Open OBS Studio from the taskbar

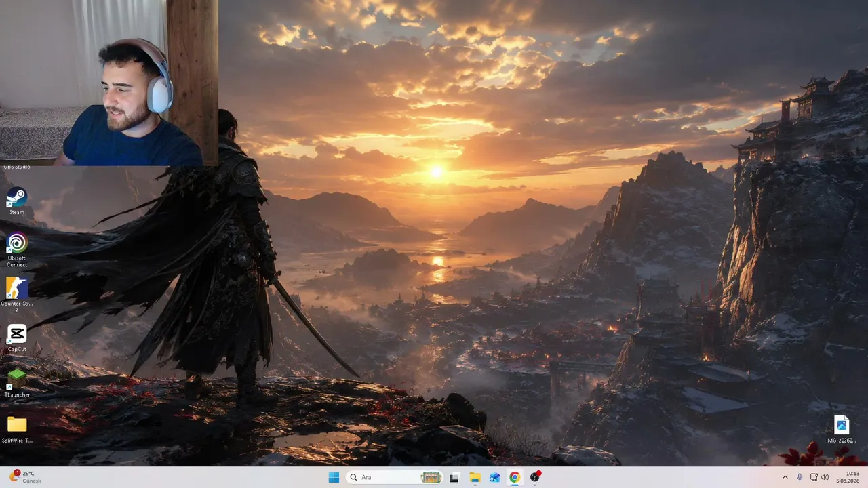[x=535, y=477]
